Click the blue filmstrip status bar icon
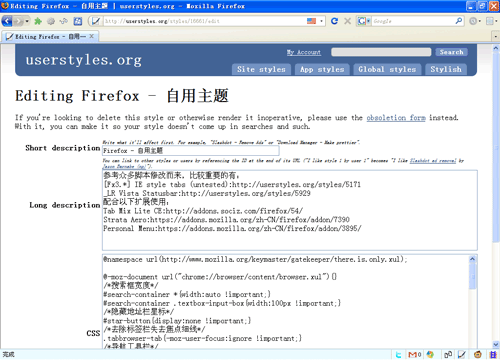500x360 pixels. pos(493,355)
